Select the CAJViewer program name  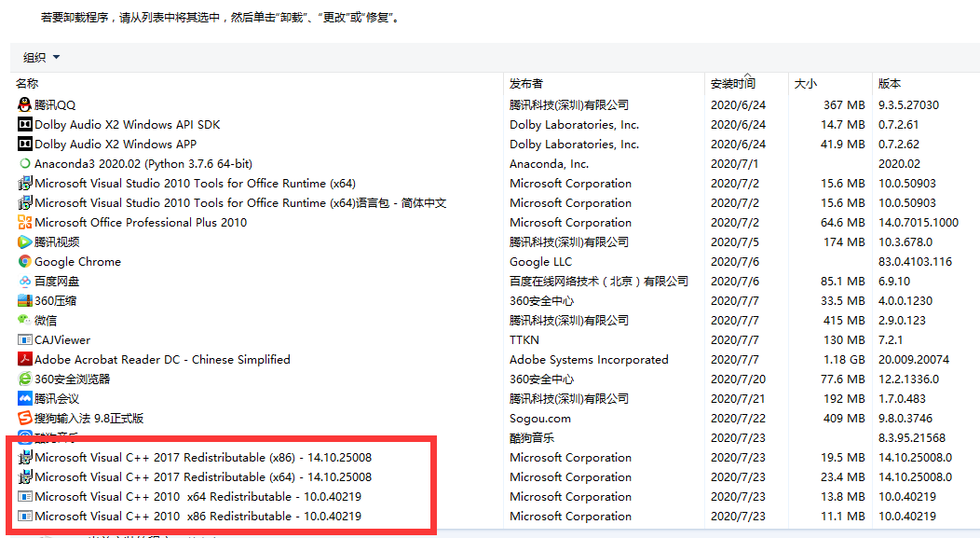[62, 340]
